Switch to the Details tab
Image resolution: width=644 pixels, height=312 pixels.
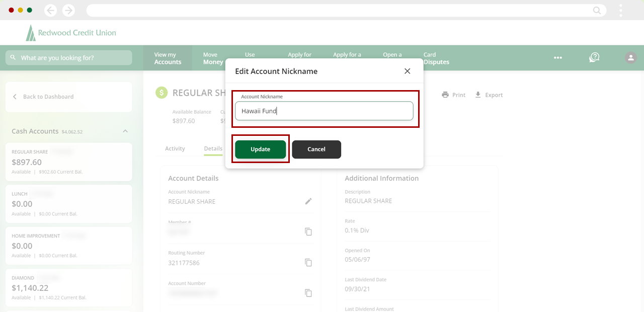point(213,148)
